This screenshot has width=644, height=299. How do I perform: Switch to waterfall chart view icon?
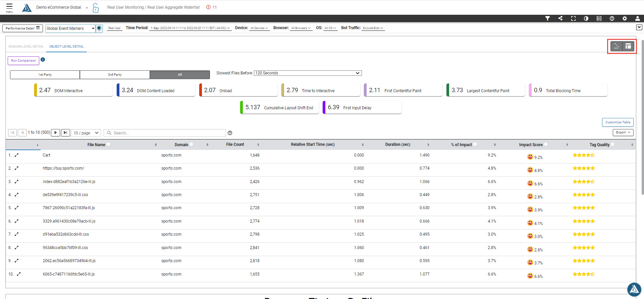[x=616, y=46]
